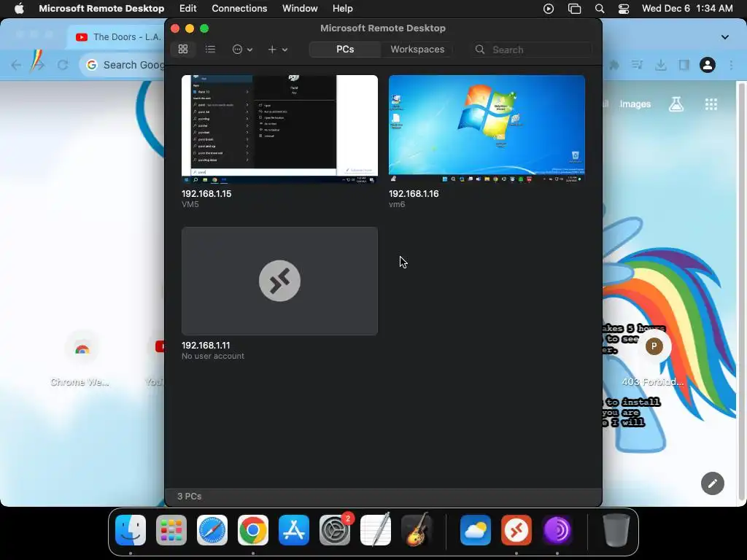Open Microsoft Remote Desktop from the Dock
This screenshot has height=560, width=747.
(516, 530)
